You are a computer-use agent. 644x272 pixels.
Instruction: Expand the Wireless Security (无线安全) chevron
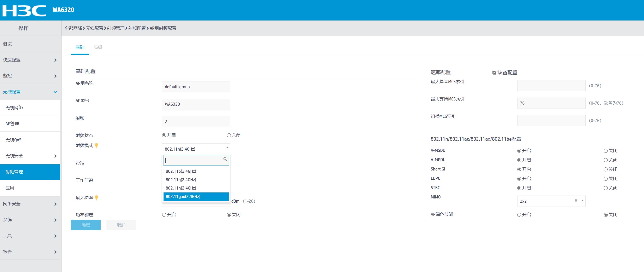(55, 156)
